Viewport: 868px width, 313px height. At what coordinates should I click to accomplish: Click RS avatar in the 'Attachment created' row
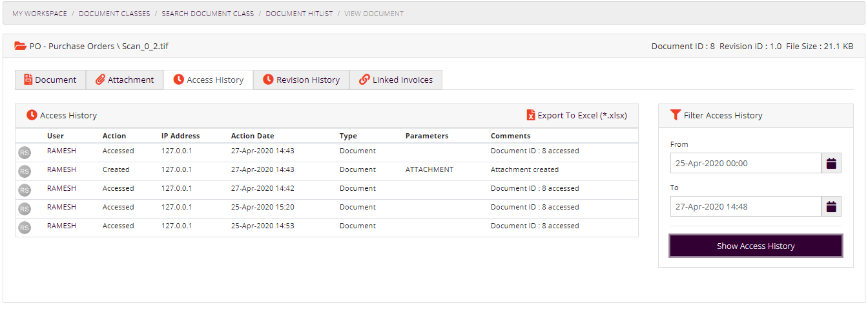(25, 171)
